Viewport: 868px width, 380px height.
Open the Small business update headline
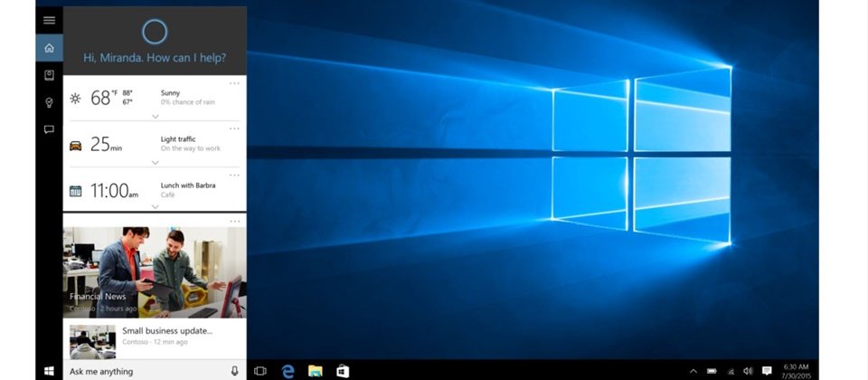click(168, 331)
